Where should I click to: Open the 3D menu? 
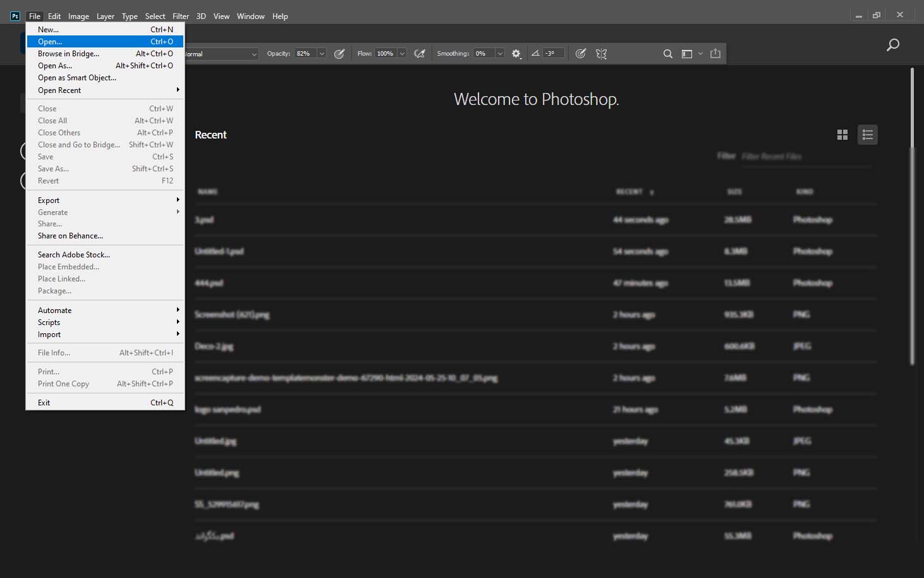pyautogui.click(x=201, y=16)
